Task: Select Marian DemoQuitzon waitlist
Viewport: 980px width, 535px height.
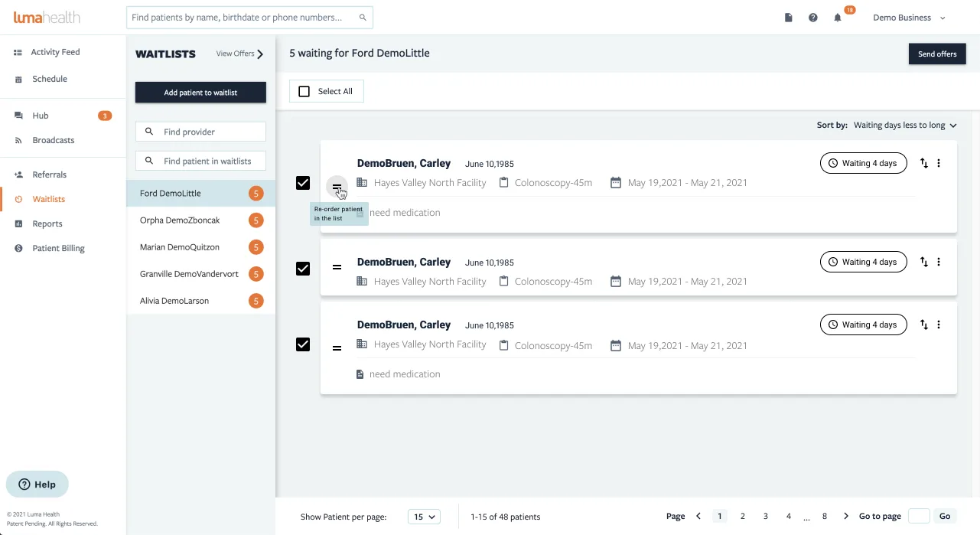Action: pyautogui.click(x=200, y=247)
